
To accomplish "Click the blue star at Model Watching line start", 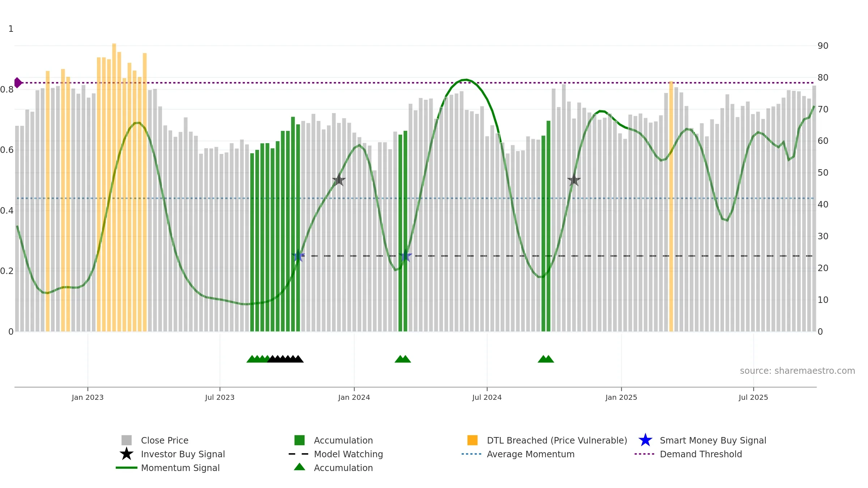I will click(298, 256).
